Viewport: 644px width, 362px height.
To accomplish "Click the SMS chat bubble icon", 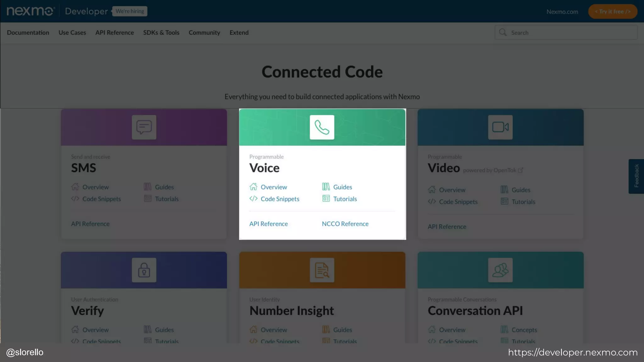I will (144, 127).
